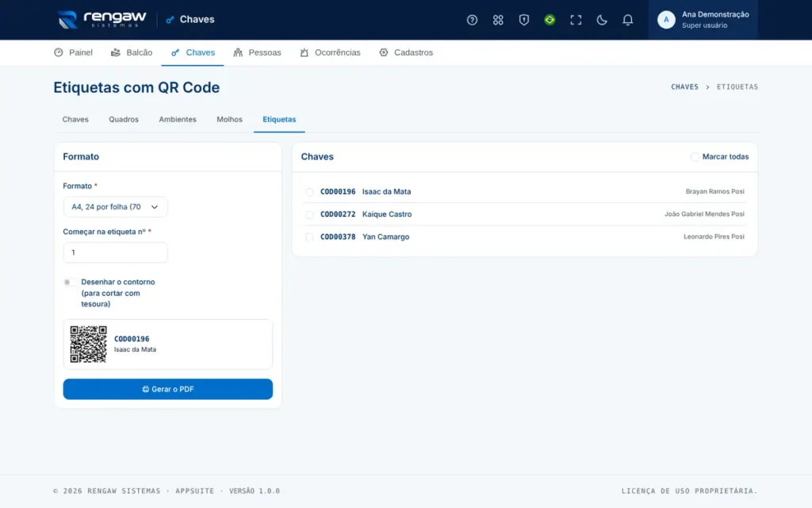Select checkbox for COD00378 Yan Camargo

pos(309,237)
